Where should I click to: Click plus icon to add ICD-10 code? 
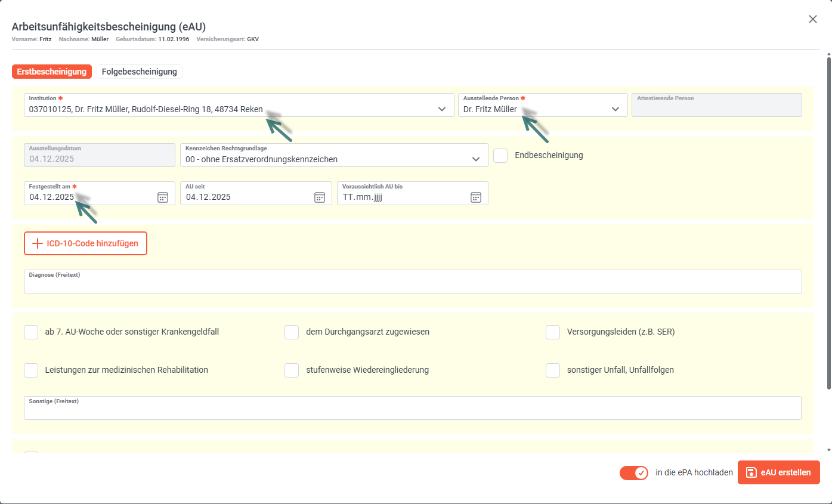point(38,243)
